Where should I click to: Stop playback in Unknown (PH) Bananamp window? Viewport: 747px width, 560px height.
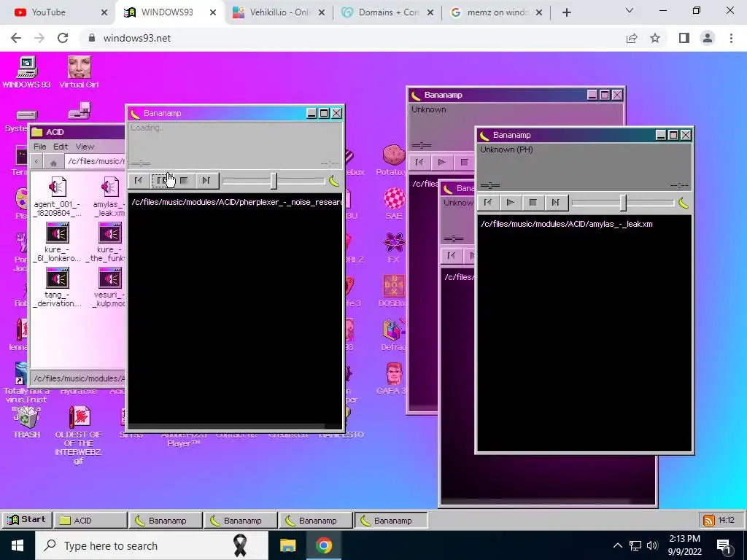pyautogui.click(x=533, y=203)
